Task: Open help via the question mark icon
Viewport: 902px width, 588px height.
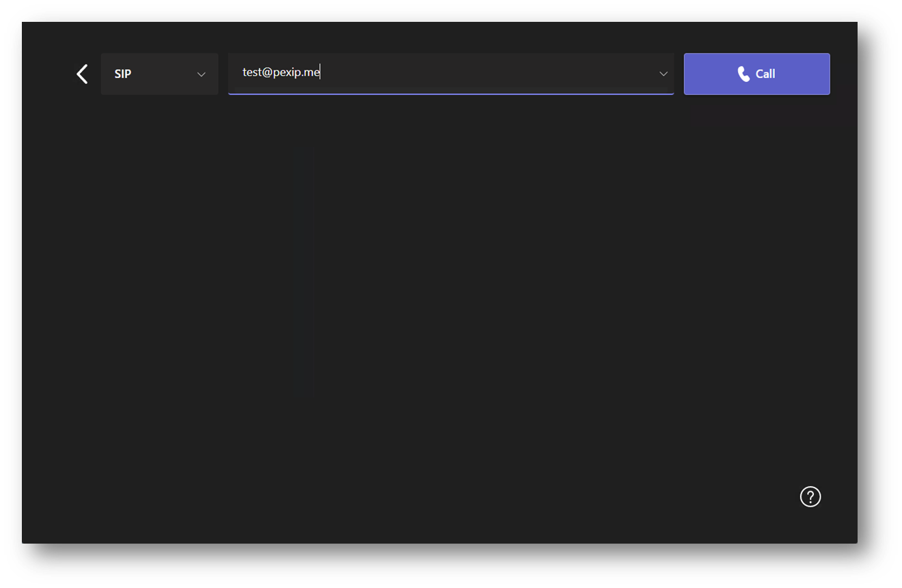Action: (x=810, y=496)
